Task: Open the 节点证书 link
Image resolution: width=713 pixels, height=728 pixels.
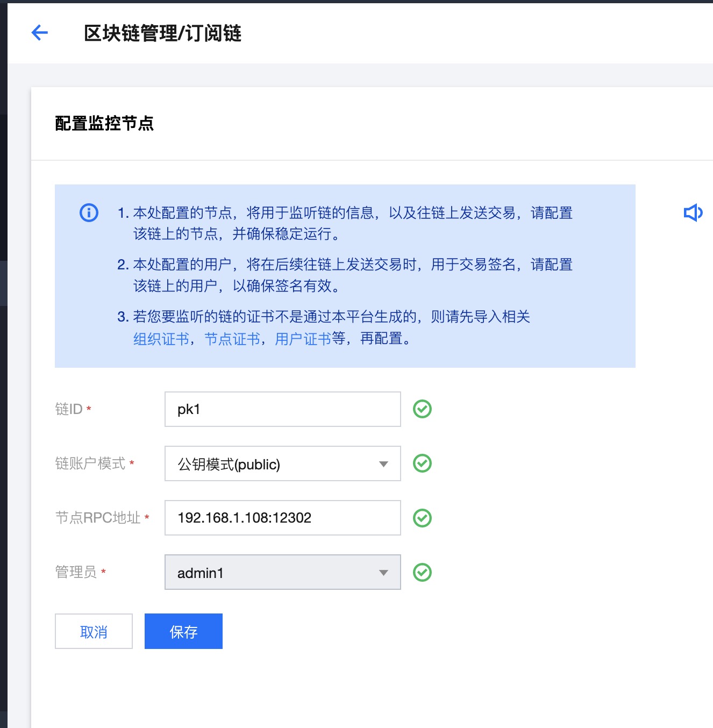Action: (232, 339)
